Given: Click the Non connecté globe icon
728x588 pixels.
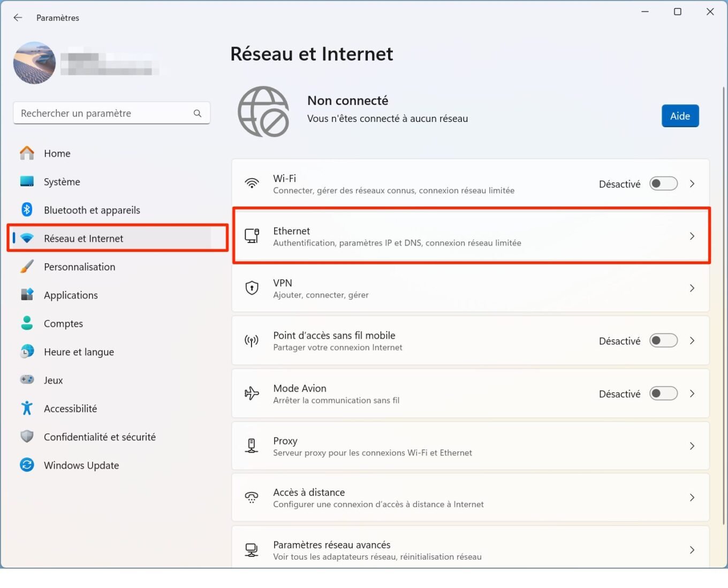Looking at the screenshot, I should tap(263, 111).
